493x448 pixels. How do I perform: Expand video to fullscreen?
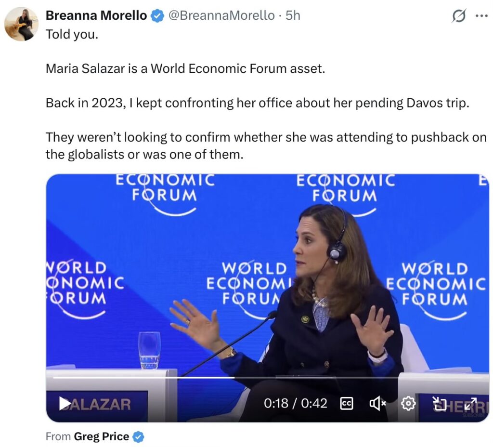(x=470, y=404)
